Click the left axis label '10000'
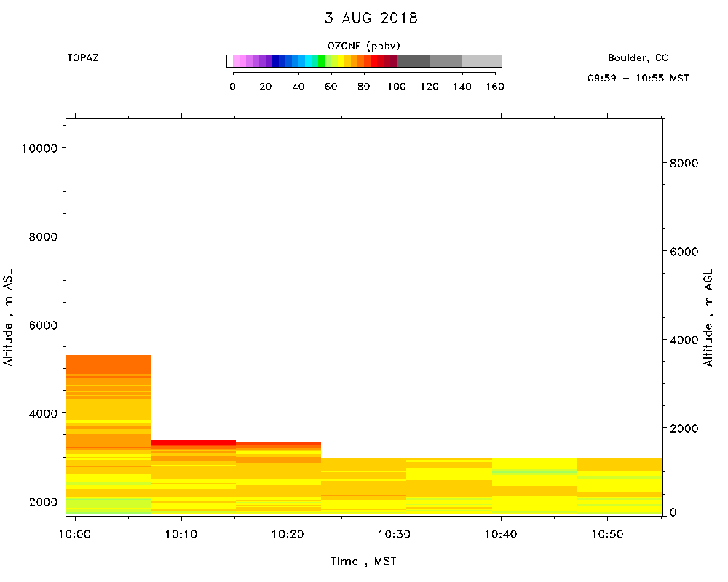The image size is (728, 582). (x=39, y=148)
